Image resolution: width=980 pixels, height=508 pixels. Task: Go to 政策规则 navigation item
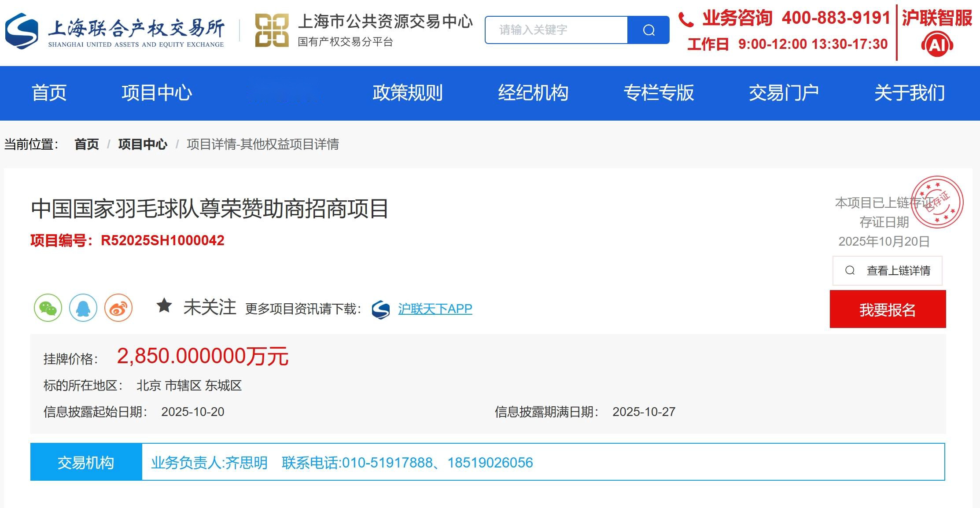coord(407,93)
